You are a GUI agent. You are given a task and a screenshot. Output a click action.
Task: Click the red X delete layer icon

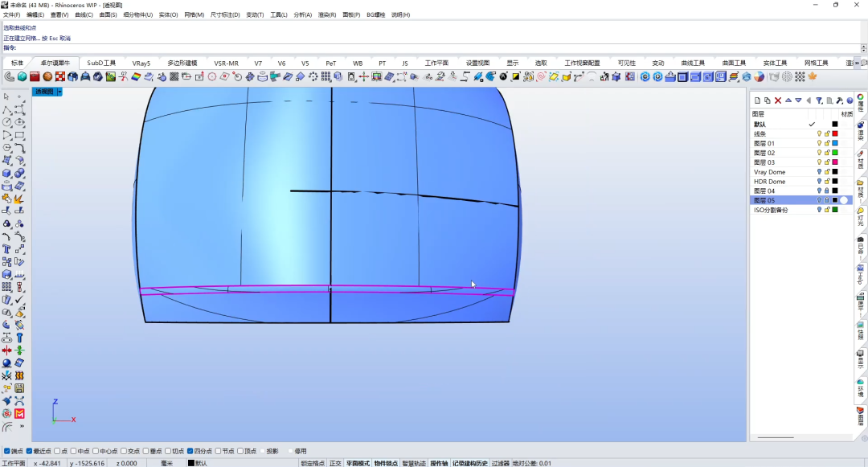click(x=778, y=100)
